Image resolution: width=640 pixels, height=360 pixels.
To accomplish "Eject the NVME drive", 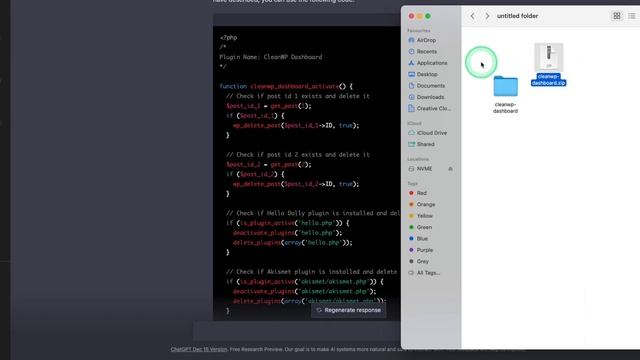I will click(x=451, y=169).
